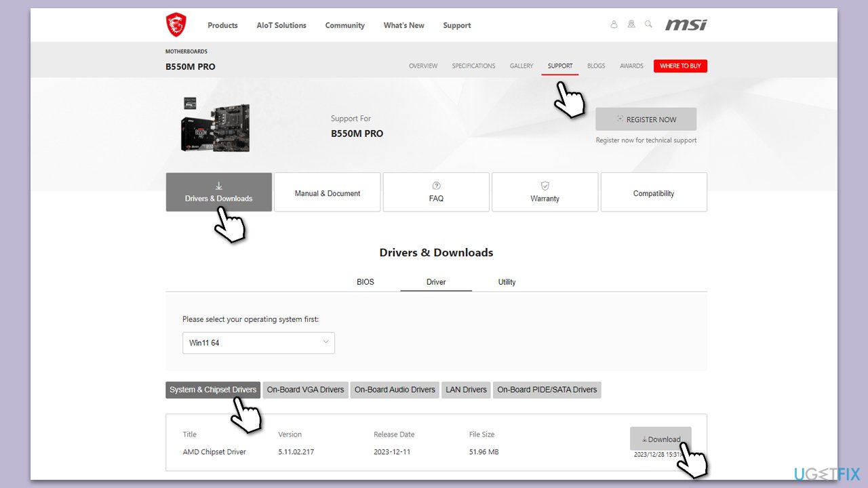Click the Where To Buy button
The height and width of the screenshot is (488, 868).
coord(680,66)
